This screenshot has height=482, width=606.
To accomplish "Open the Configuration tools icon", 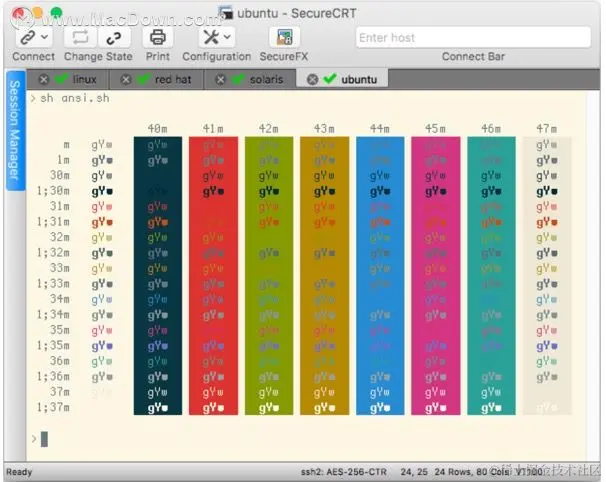I will (211, 37).
